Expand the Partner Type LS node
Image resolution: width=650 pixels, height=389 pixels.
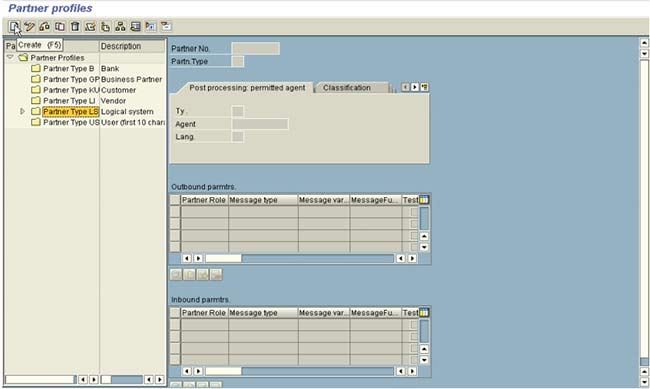pos(23,112)
